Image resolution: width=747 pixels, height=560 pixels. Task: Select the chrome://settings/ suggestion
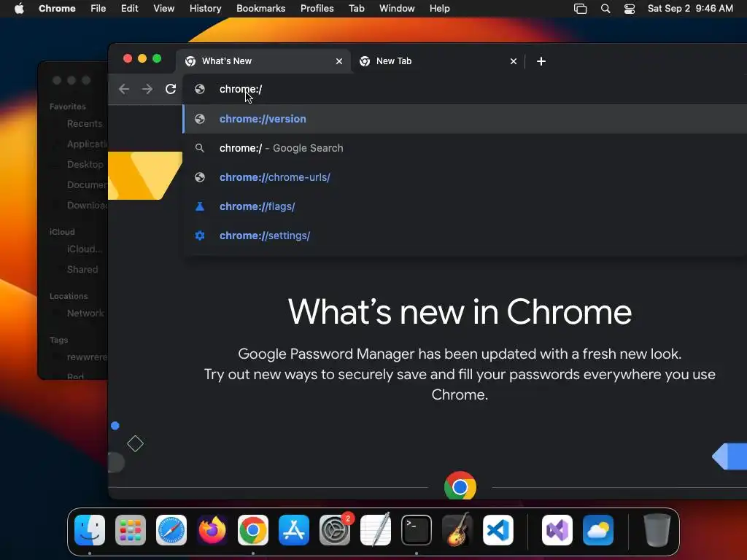tap(465, 236)
